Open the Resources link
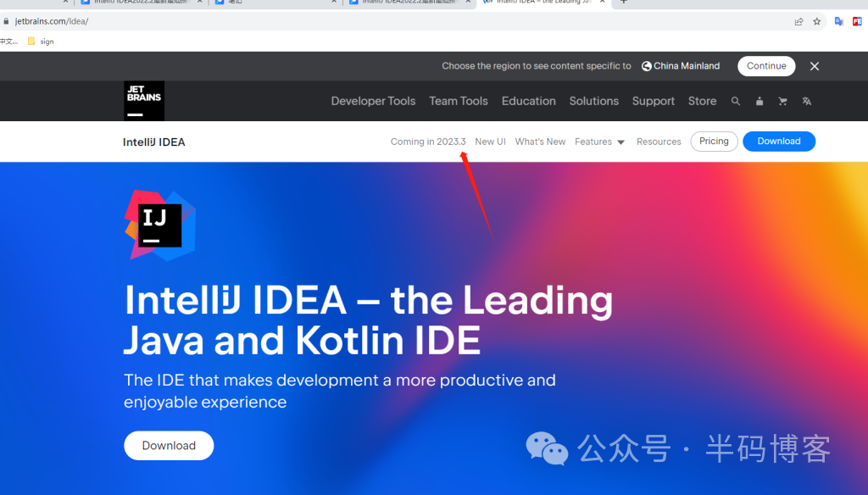The image size is (868, 495). pos(659,142)
